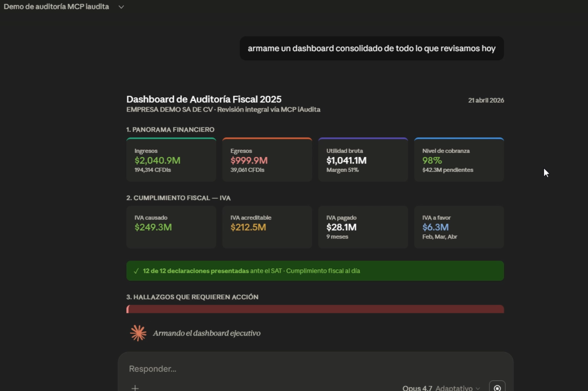This screenshot has width=588, height=391.
Task: Click the green '12 de 12 declaraciones presentadas' banner
Action: (315, 271)
